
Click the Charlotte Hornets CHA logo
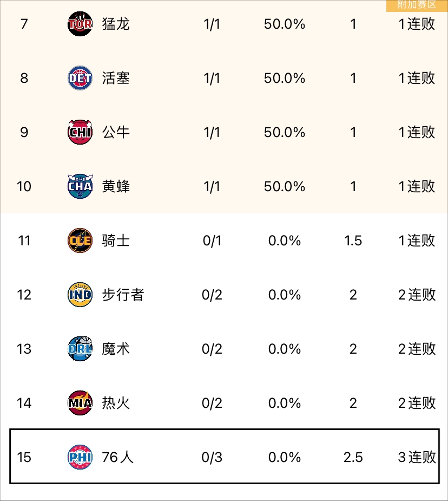pos(80,186)
